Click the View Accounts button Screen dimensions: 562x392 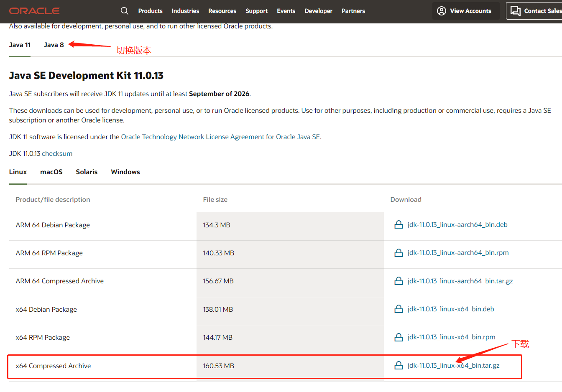(x=466, y=11)
